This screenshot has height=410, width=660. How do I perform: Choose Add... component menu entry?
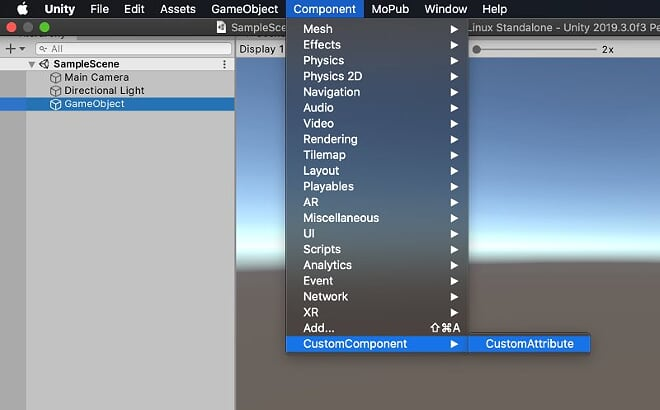click(377, 328)
